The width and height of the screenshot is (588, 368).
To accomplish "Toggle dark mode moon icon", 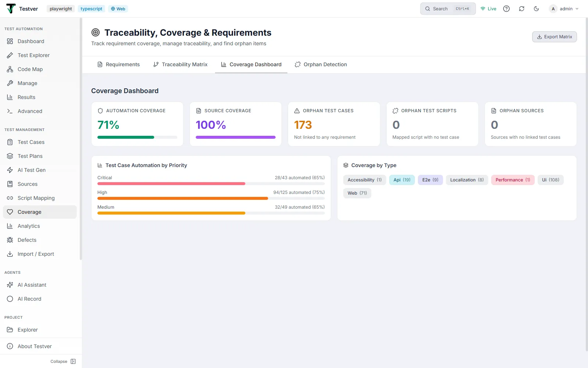I will point(537,9).
